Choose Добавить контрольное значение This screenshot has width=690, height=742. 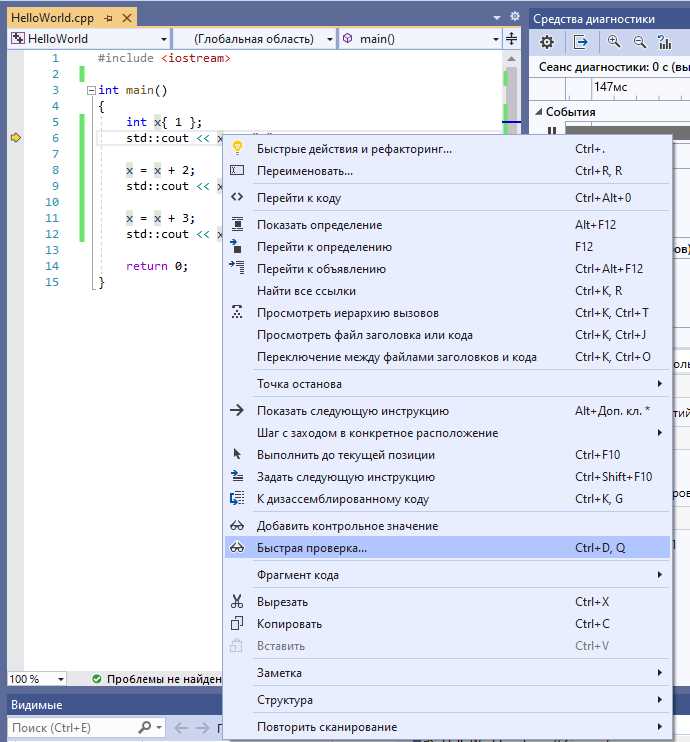click(x=447, y=526)
